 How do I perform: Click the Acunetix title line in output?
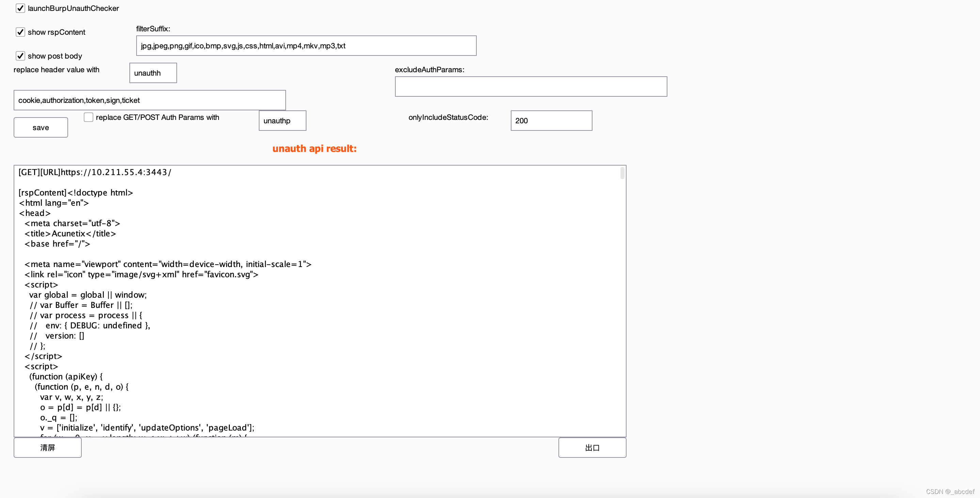(x=70, y=234)
